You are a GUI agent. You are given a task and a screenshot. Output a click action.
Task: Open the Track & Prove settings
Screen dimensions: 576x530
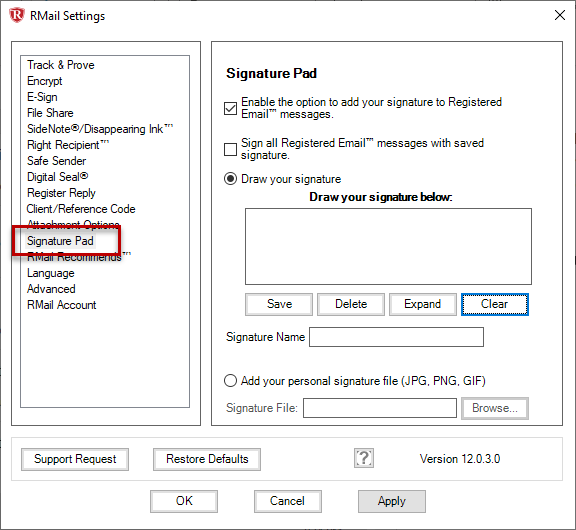point(61,65)
